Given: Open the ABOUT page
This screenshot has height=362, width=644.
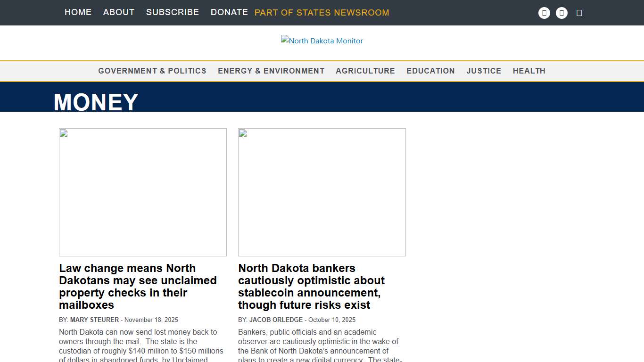Looking at the screenshot, I should (x=118, y=12).
